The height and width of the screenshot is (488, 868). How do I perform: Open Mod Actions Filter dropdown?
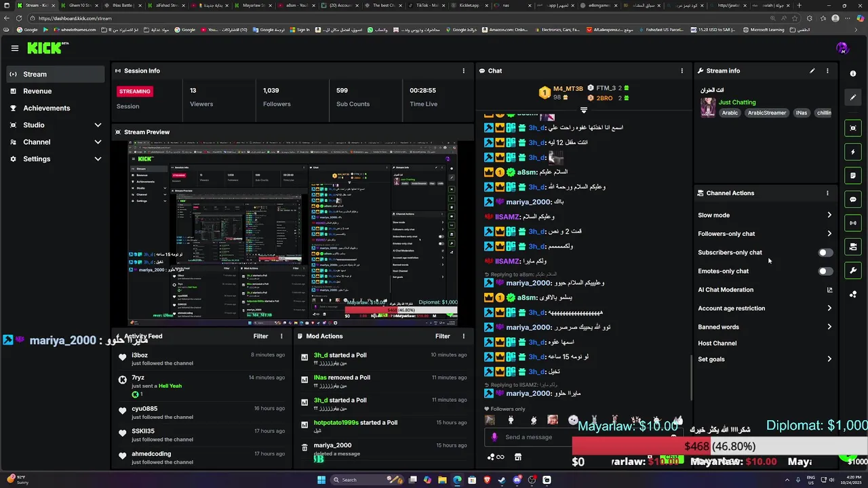coord(442,336)
